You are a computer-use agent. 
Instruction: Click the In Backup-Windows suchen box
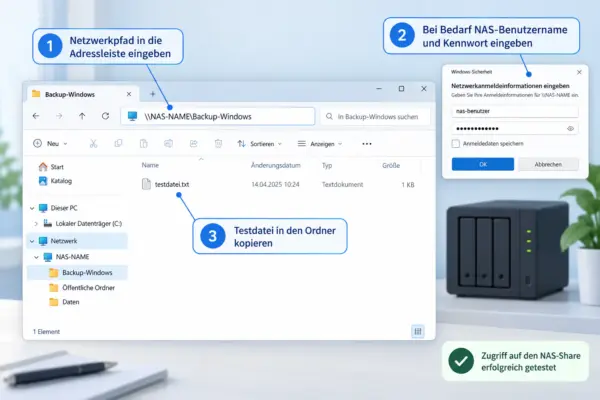point(375,116)
